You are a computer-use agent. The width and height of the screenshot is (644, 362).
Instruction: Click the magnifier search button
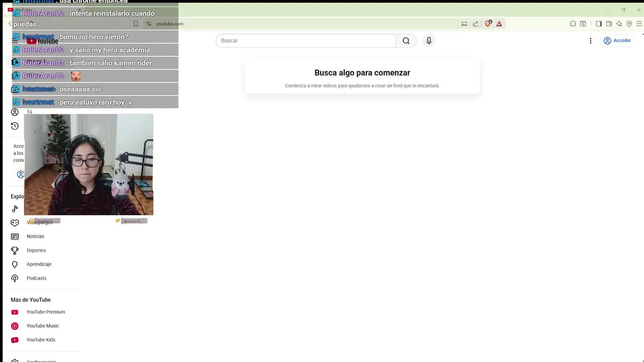pos(406,41)
